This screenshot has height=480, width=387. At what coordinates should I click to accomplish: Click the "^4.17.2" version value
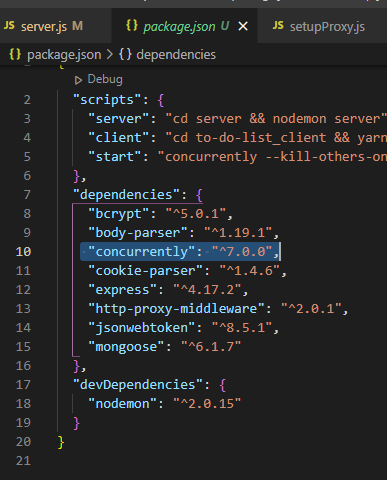pyautogui.click(x=207, y=290)
